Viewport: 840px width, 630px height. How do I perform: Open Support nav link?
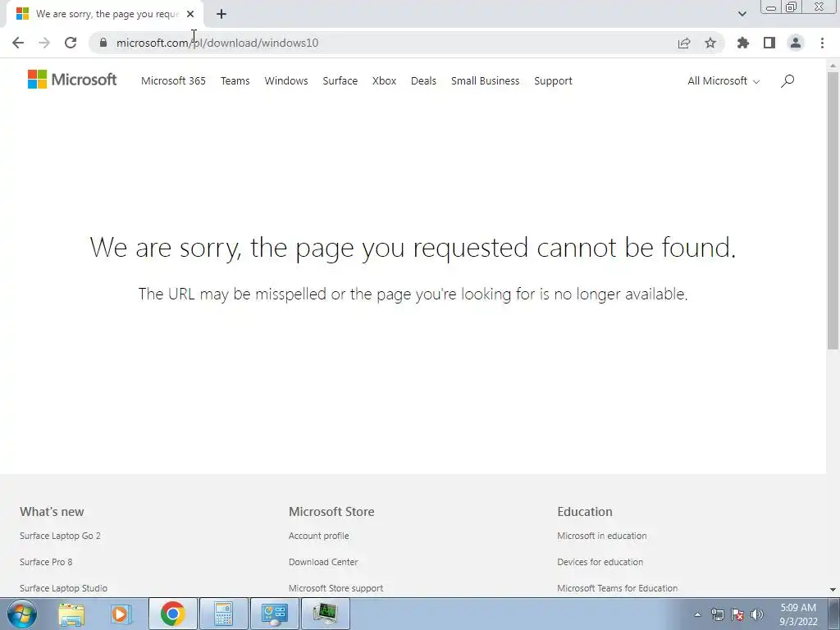553,81
